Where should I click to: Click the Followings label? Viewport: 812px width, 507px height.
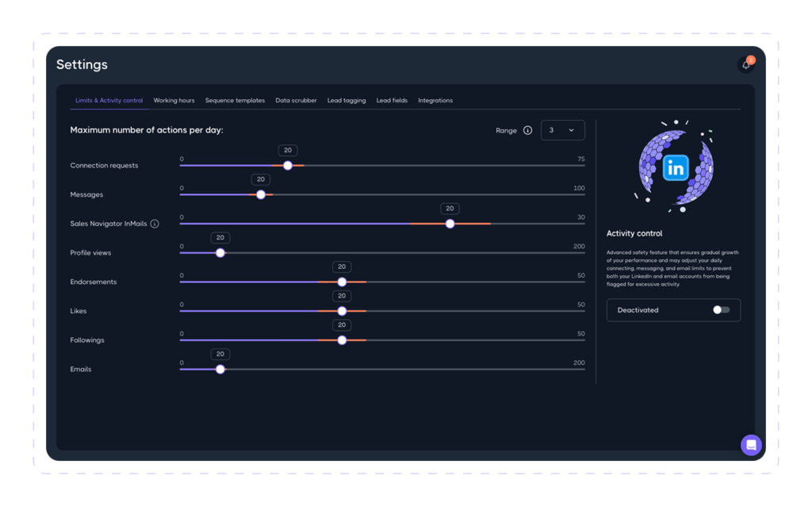click(87, 340)
